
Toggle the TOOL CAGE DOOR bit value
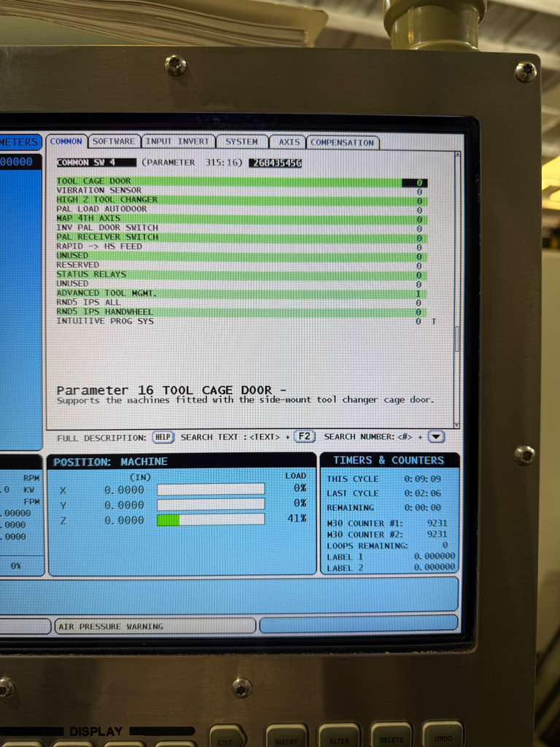pyautogui.click(x=414, y=182)
